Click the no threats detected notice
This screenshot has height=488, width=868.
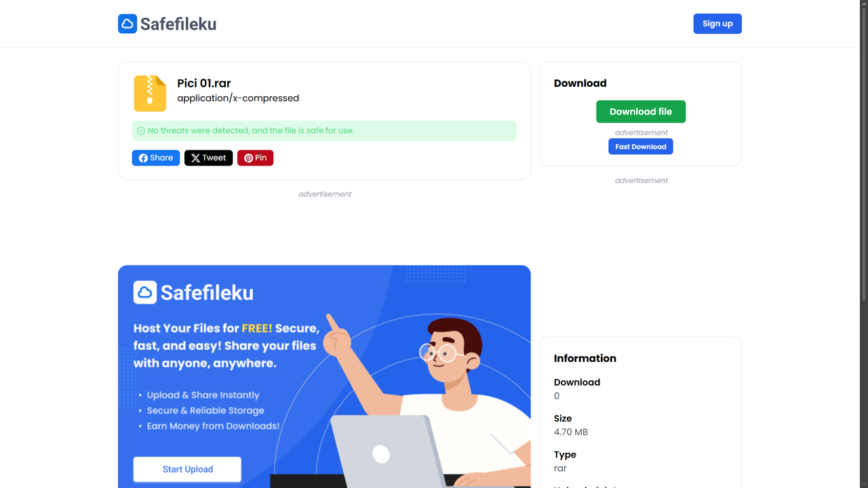324,131
